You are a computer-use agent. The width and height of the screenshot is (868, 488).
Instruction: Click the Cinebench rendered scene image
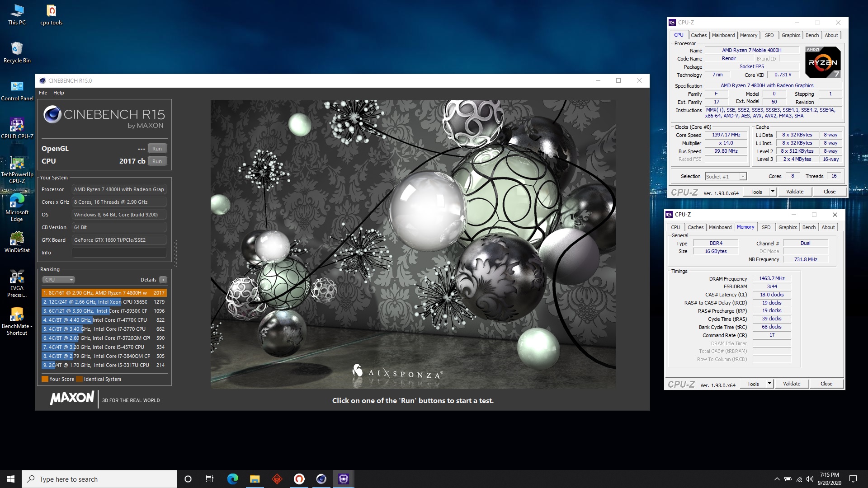413,244
